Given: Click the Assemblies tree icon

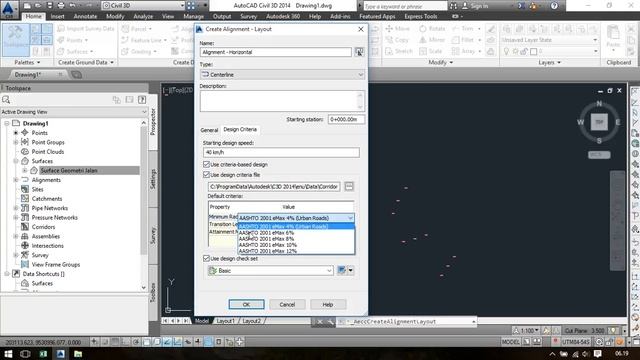Looking at the screenshot, I should click(25, 236).
